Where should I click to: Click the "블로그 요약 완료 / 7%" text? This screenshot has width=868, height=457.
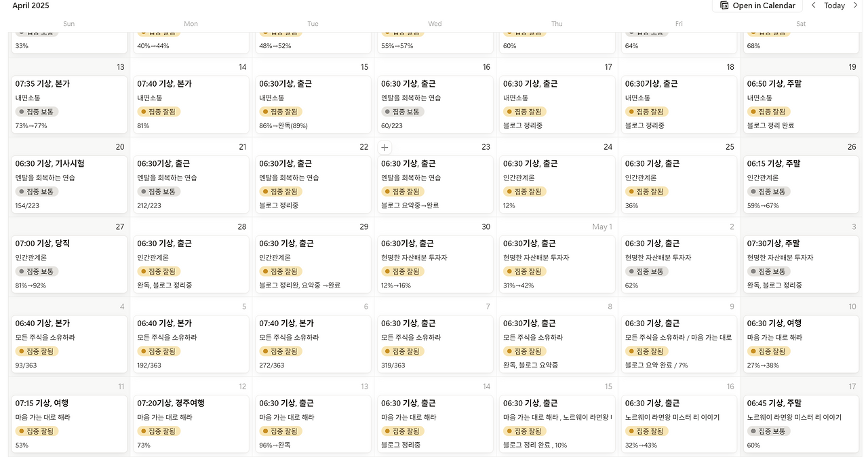[656, 365]
